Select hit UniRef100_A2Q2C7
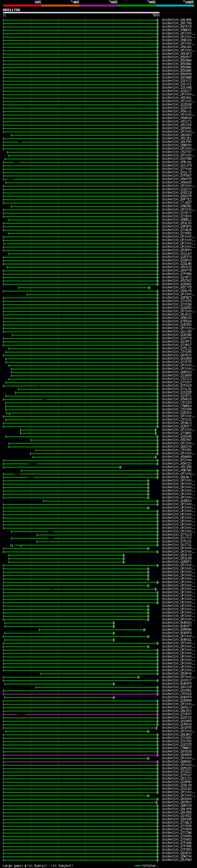This screenshot has height=868, width=197. point(177,91)
